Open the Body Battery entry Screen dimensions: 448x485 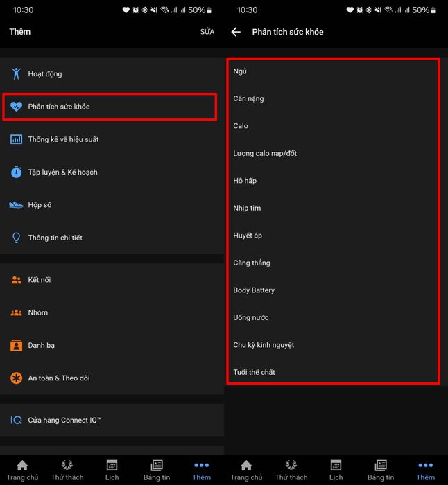click(x=333, y=290)
